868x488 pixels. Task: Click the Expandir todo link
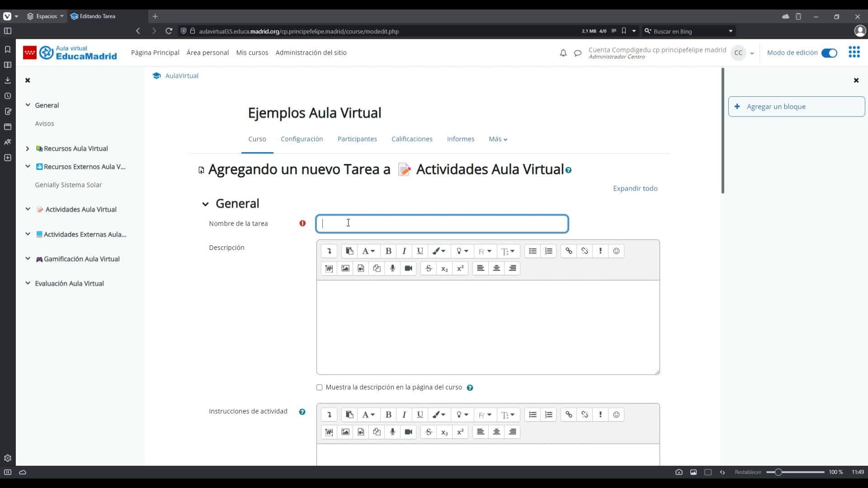635,188
